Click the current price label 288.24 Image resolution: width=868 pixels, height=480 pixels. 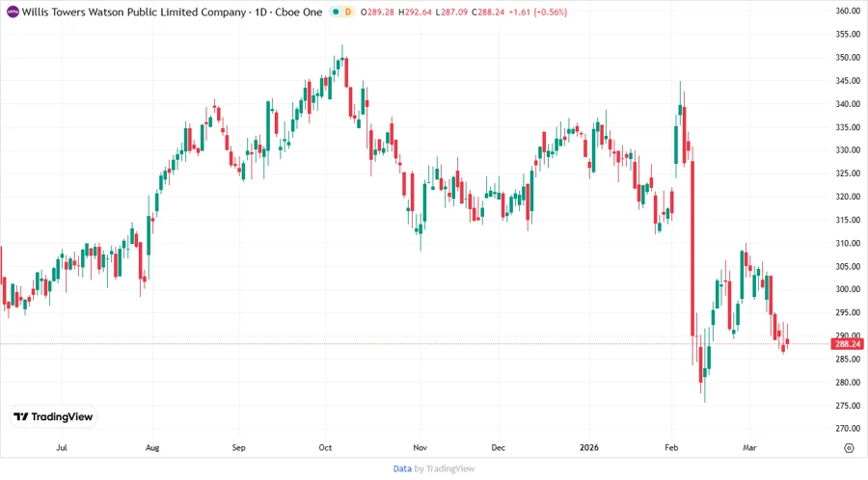click(848, 344)
